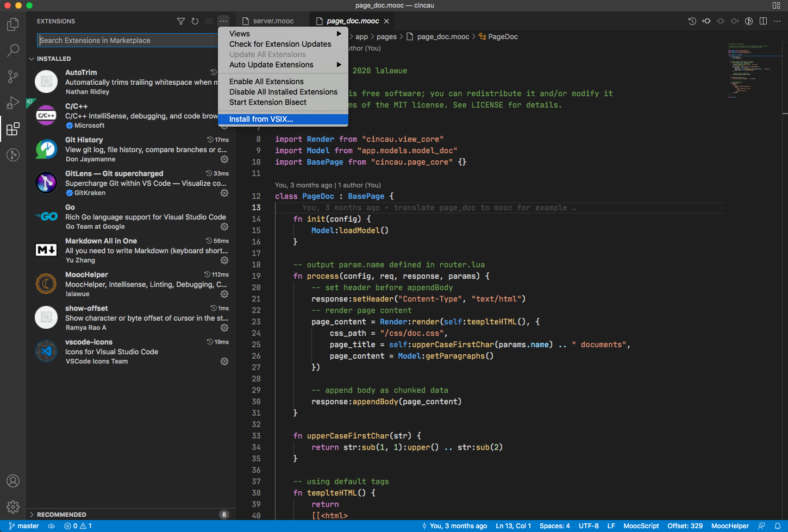Open the Accounts menu icon
Image resolution: width=788 pixels, height=532 pixels.
(13, 481)
